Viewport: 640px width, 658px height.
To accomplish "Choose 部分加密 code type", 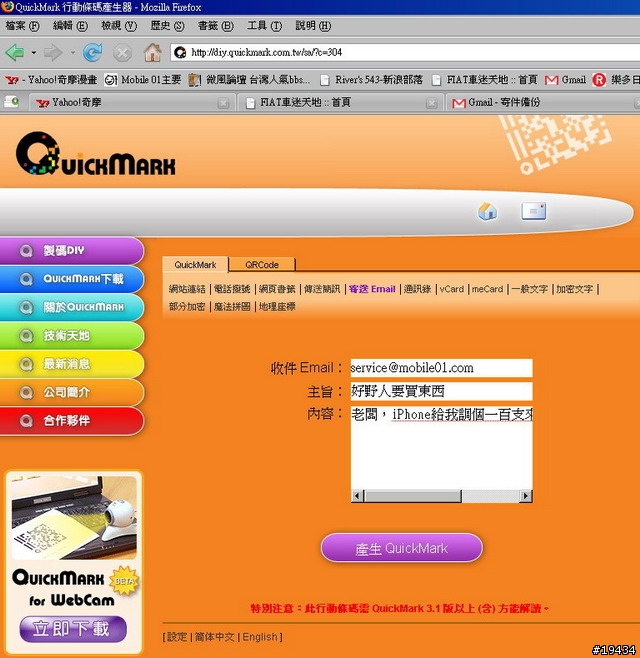I will 187,307.
